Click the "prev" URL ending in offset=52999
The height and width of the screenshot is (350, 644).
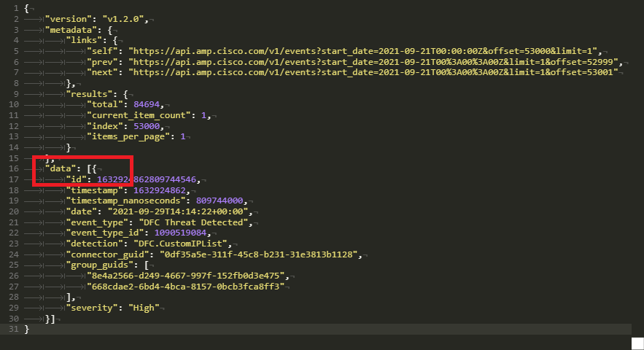point(375,62)
